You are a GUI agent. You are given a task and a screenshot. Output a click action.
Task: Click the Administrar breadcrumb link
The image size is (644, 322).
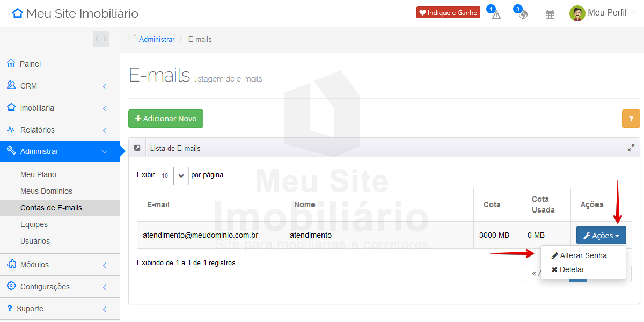[156, 39]
